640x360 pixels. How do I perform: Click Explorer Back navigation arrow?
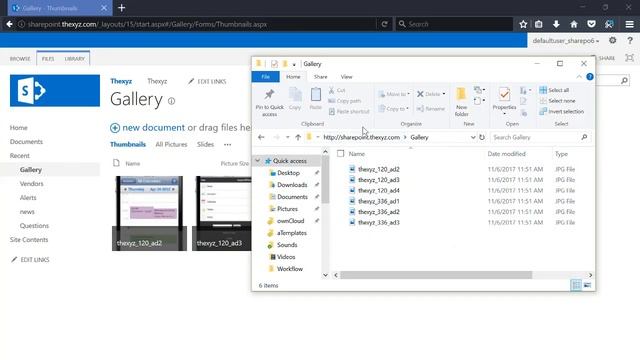[261, 137]
